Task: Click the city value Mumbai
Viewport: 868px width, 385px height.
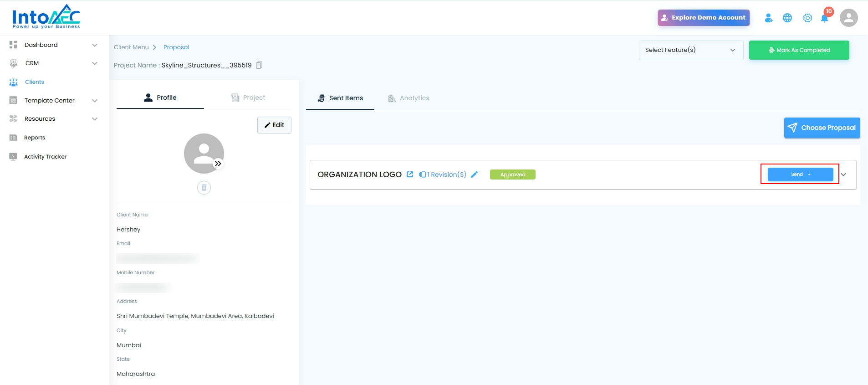Action: [129, 345]
